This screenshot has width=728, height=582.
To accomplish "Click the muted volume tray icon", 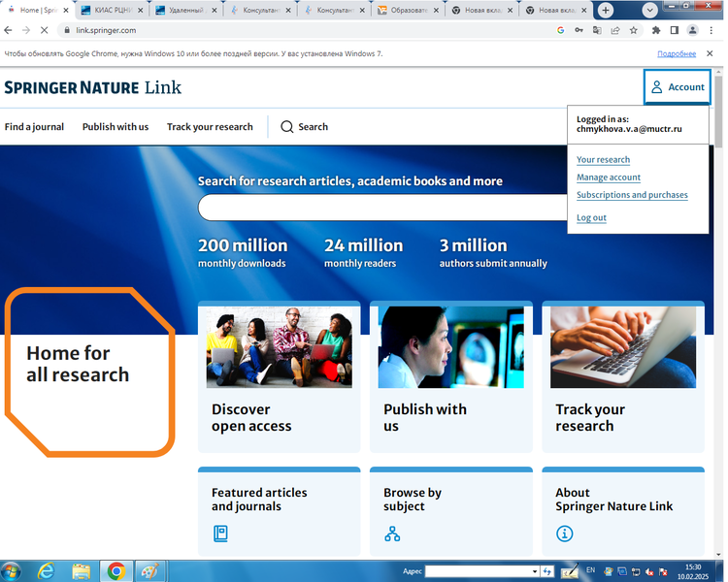I will 649,571.
